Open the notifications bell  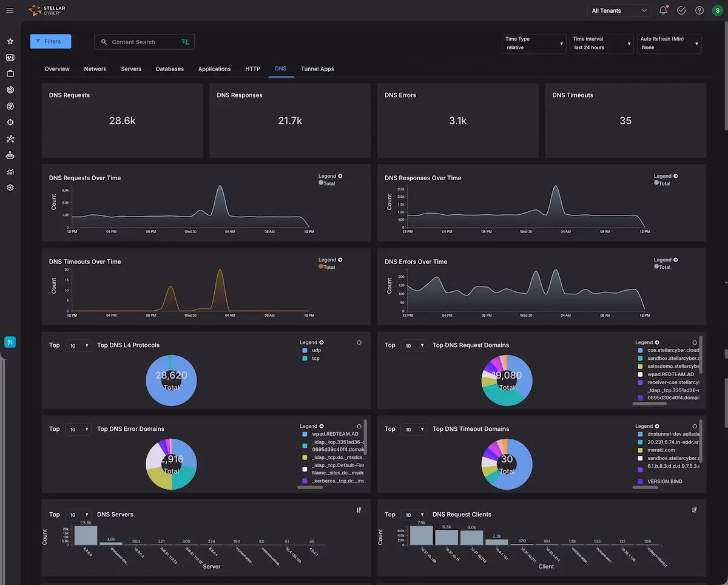(663, 10)
